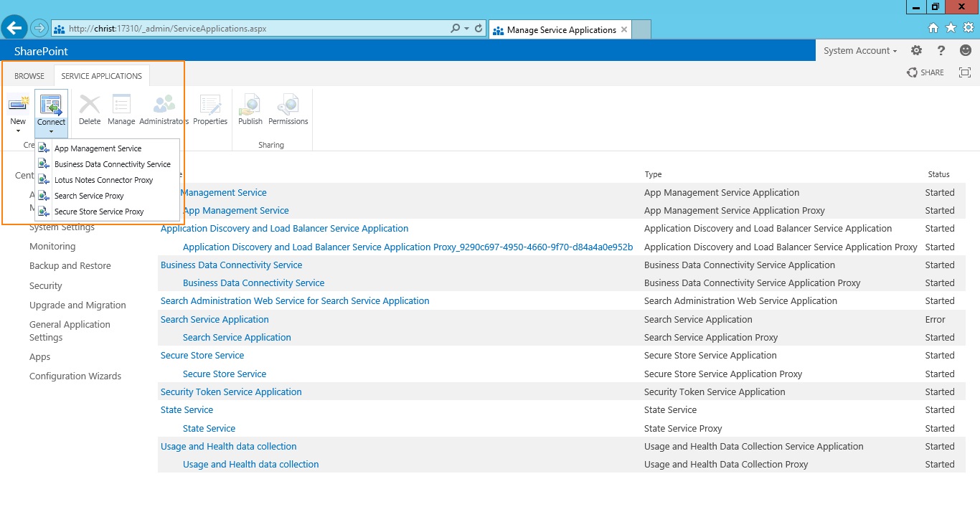Click the Status column header
Screen dimensions: 980x522
click(938, 174)
